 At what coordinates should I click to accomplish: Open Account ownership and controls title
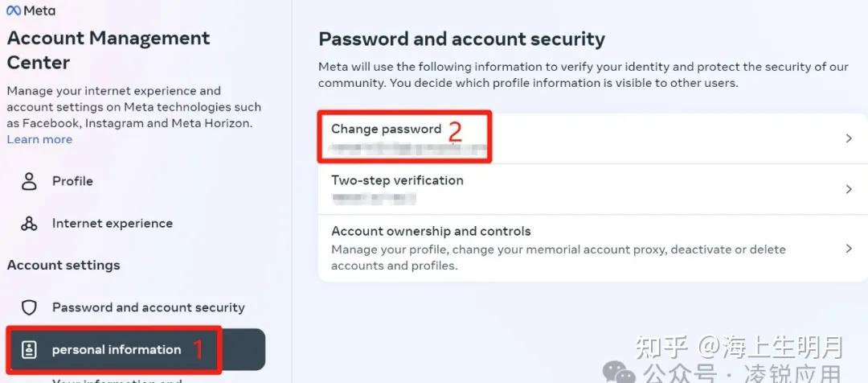(x=431, y=231)
